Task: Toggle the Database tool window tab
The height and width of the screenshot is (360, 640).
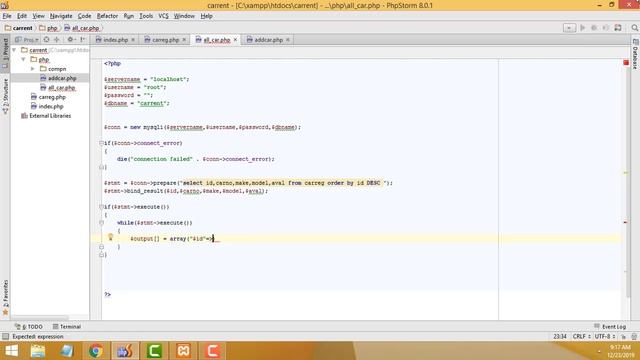Action: (x=635, y=54)
